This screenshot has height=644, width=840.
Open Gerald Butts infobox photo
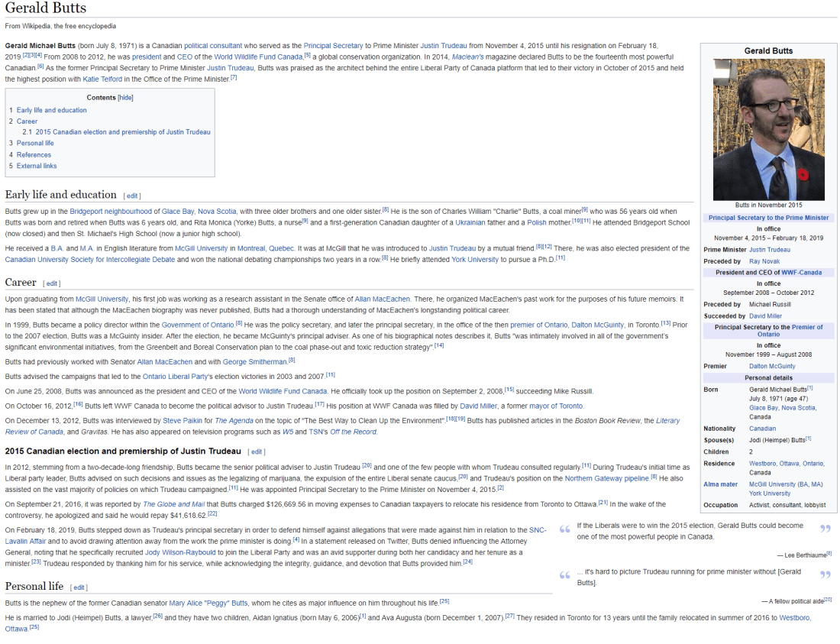point(768,129)
